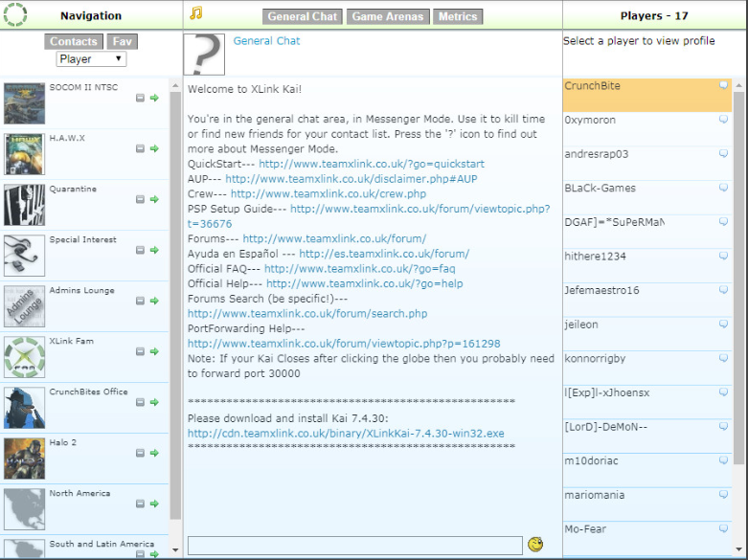Open the Official FAQ link
The image size is (748, 560).
click(x=360, y=269)
